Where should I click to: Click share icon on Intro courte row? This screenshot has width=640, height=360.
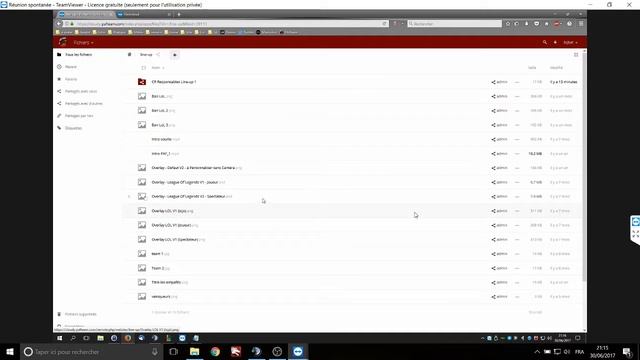tap(493, 140)
